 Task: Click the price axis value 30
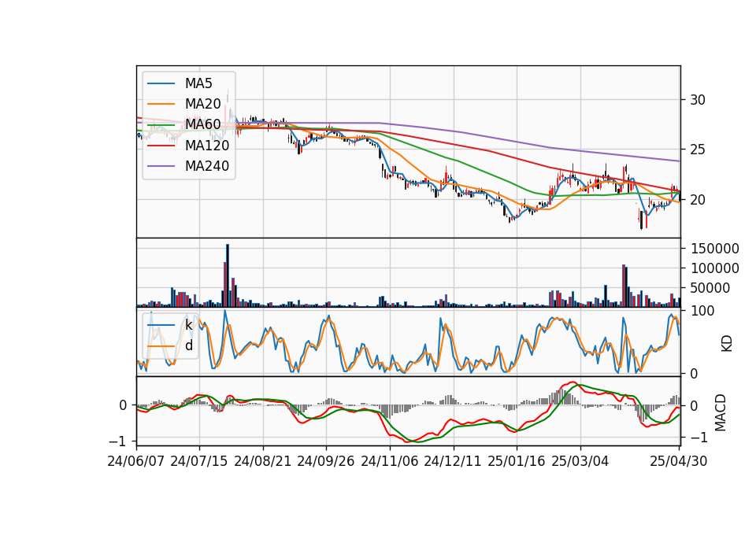[698, 100]
